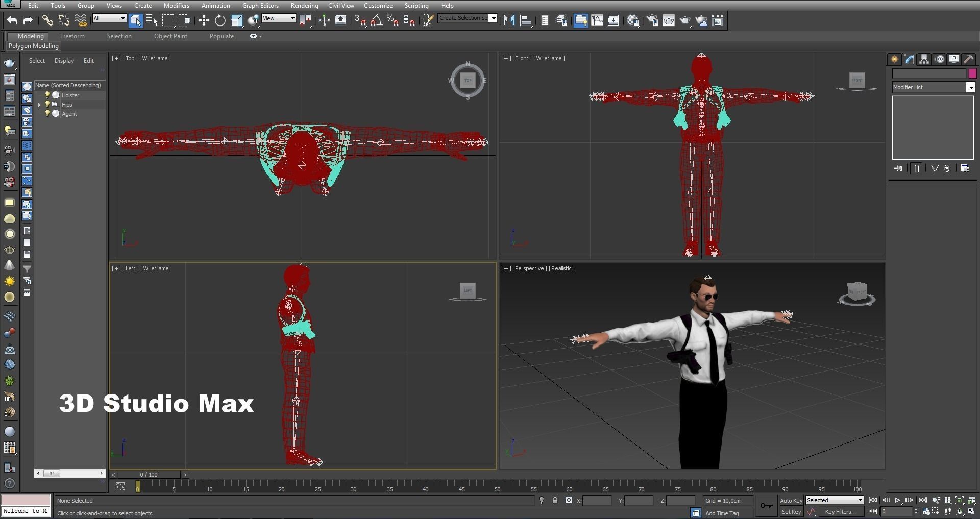Click the Play Animation button
This screenshot has width=980, height=519.
click(898, 500)
